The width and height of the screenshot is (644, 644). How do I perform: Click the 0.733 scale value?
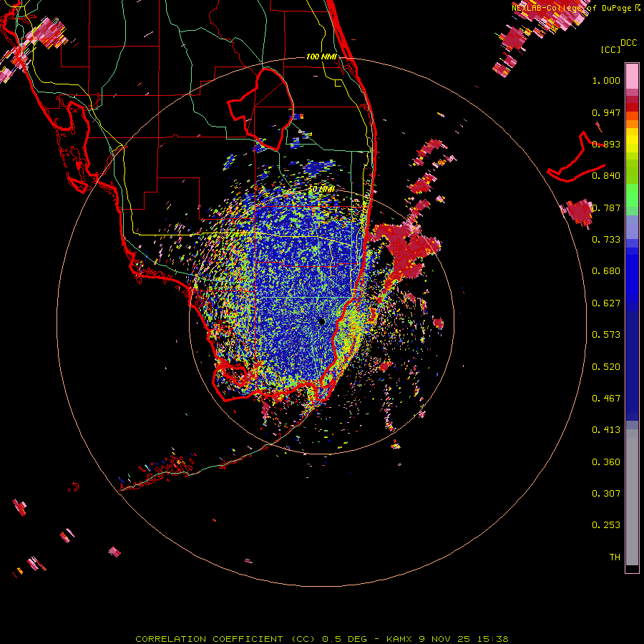point(606,240)
